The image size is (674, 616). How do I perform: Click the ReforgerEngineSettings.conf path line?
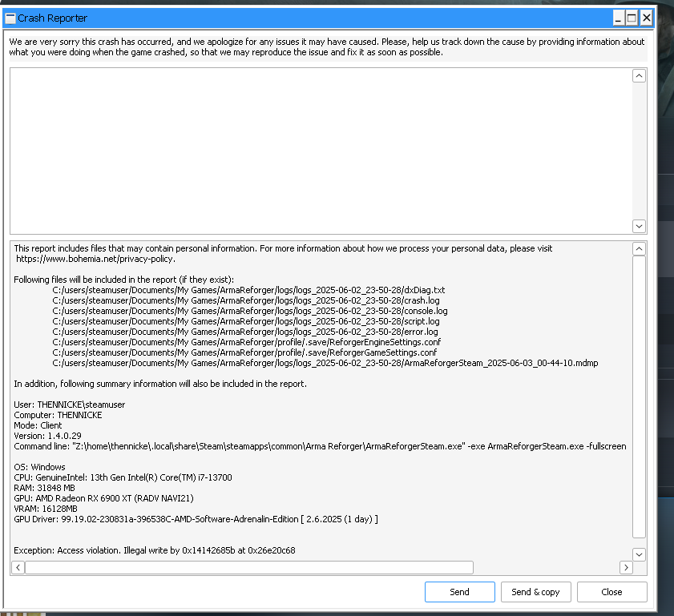pos(247,342)
